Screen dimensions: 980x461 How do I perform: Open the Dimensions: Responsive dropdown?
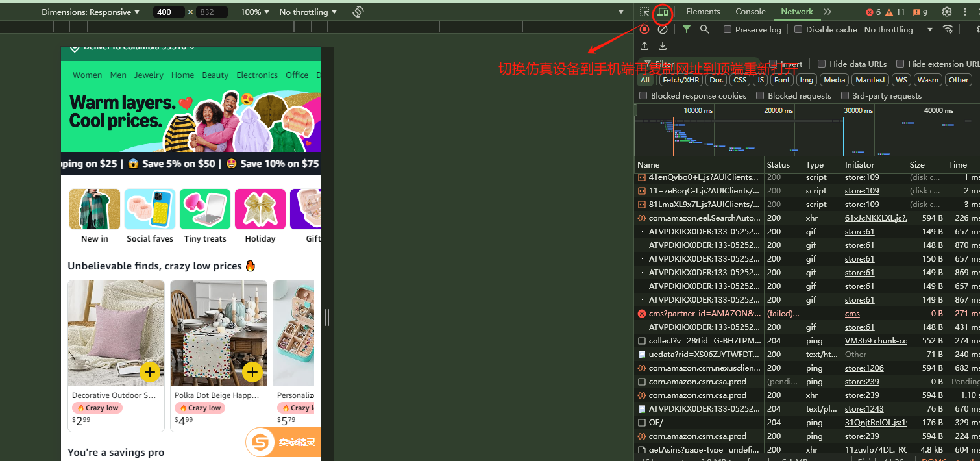[90, 12]
